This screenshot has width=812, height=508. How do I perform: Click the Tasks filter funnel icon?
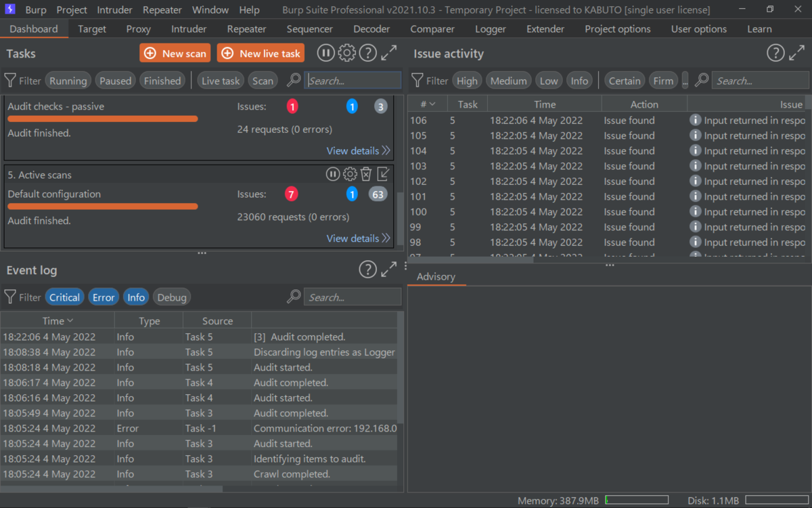point(10,81)
